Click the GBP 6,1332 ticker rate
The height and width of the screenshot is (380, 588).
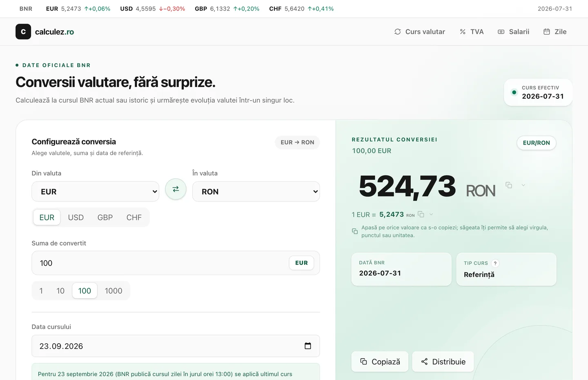coord(227,9)
